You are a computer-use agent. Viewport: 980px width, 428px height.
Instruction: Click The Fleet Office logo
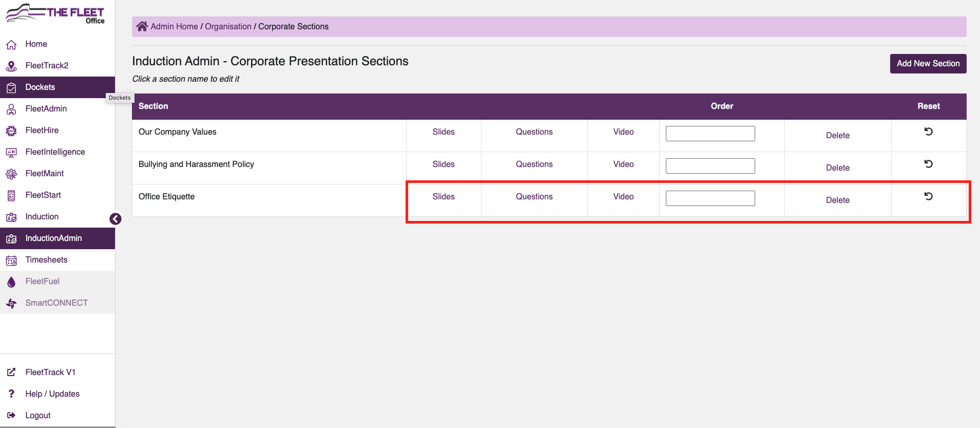click(x=55, y=14)
